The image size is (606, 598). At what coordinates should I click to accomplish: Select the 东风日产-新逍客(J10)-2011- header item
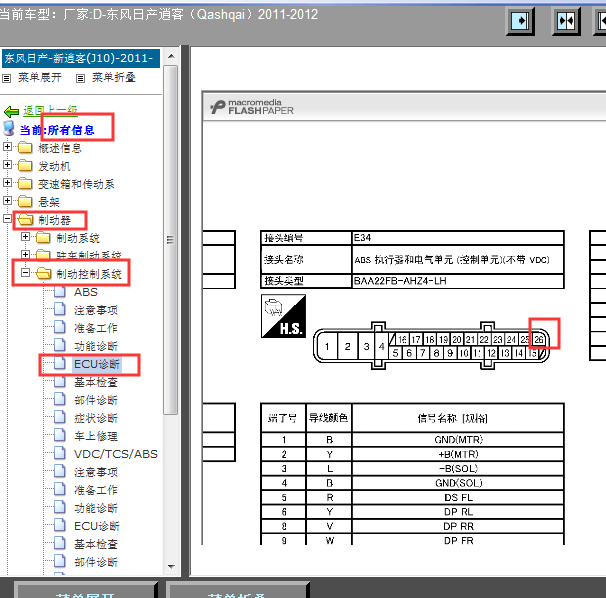[81, 58]
